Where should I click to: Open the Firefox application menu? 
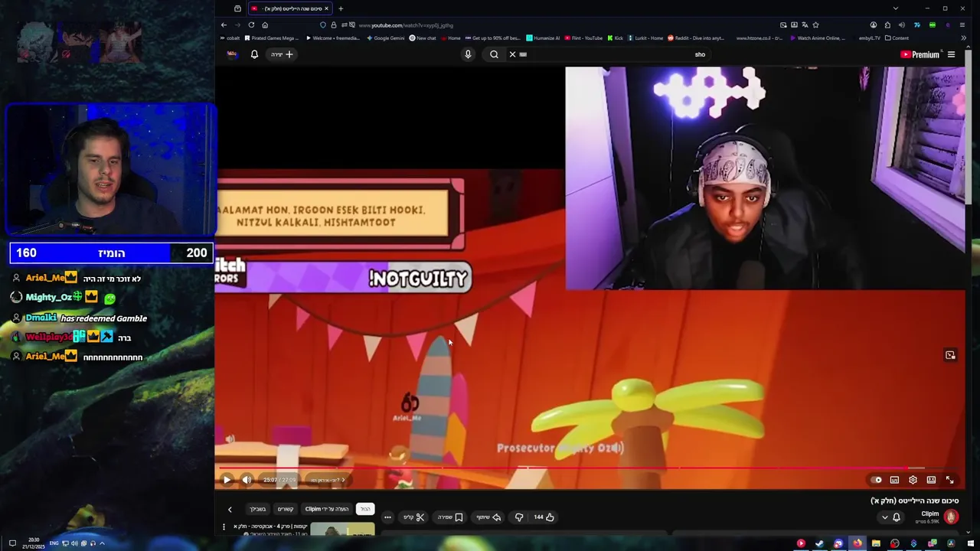click(962, 25)
